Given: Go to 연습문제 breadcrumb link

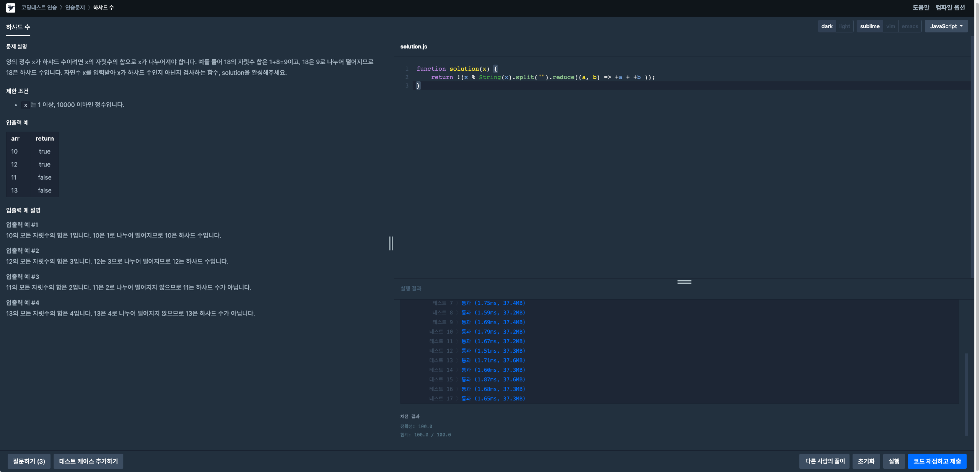Looking at the screenshot, I should point(75,8).
